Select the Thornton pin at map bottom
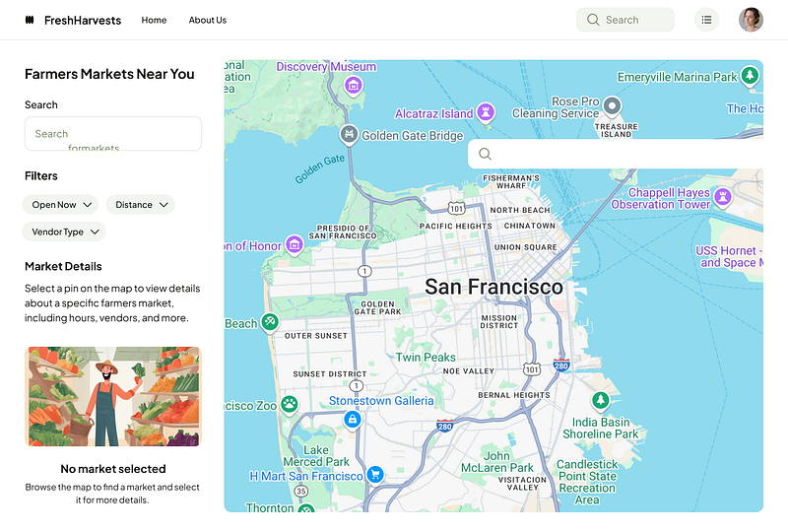 [x=306, y=508]
